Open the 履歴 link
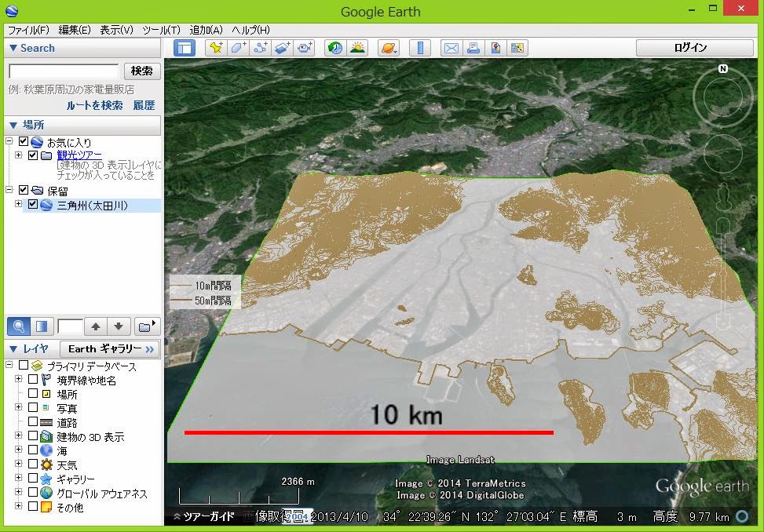 pos(144,105)
